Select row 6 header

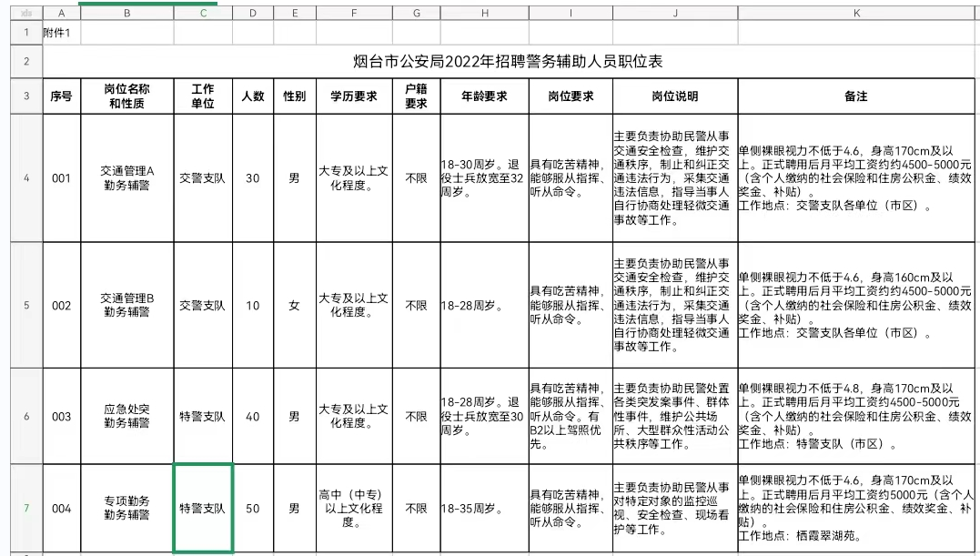pos(26,416)
